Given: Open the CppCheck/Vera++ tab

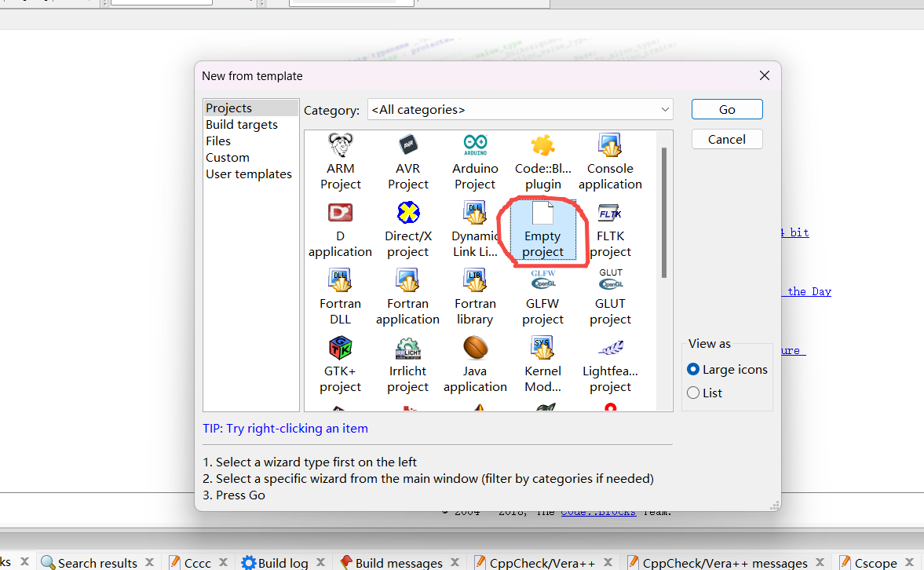Looking at the screenshot, I should [x=535, y=563].
